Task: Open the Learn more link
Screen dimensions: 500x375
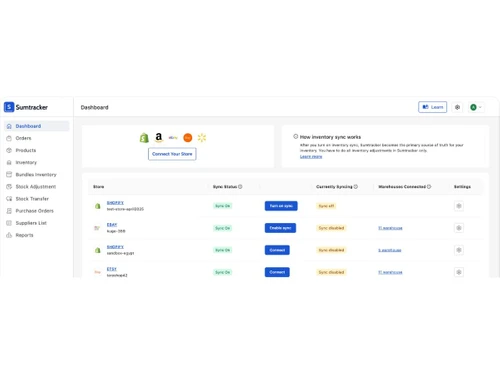Action: pos(311,156)
